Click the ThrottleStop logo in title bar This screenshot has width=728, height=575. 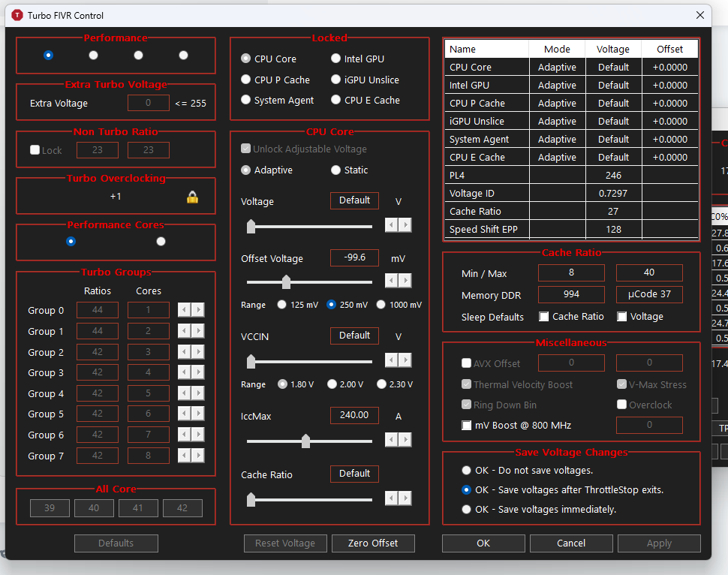pyautogui.click(x=17, y=15)
